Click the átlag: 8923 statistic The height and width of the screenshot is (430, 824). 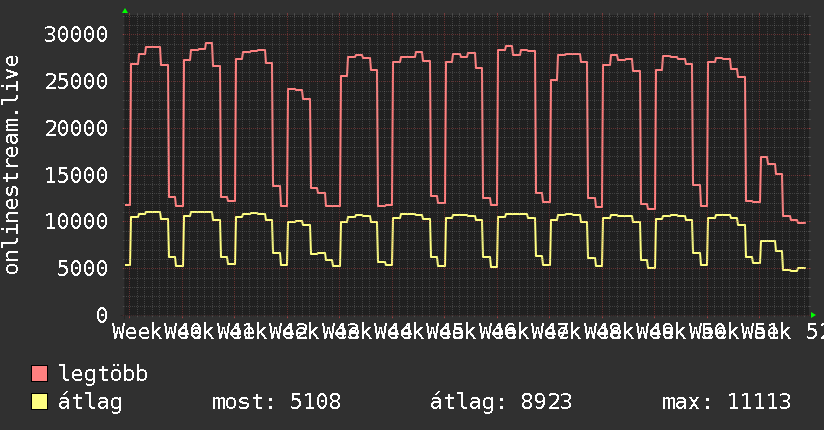click(x=501, y=402)
